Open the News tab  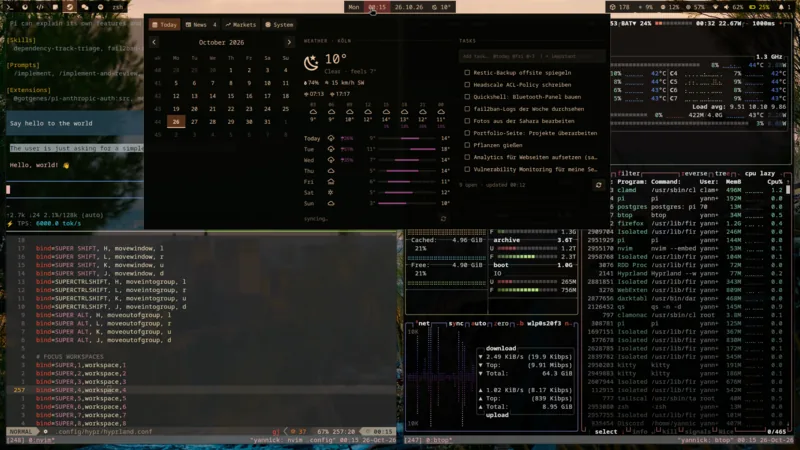(x=201, y=24)
